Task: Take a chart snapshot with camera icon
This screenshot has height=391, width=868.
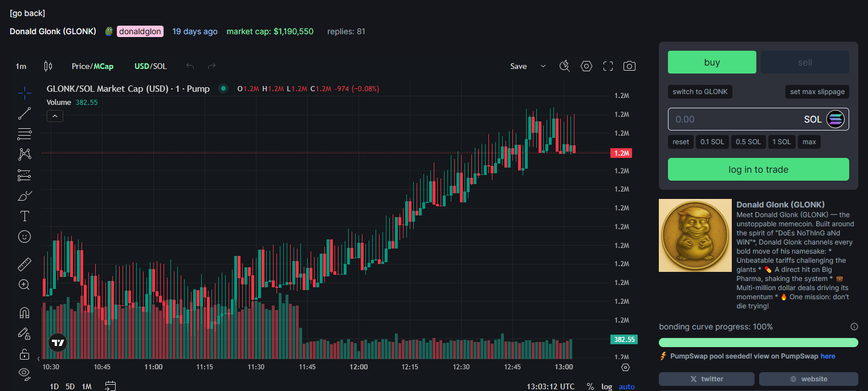Action: coord(629,66)
